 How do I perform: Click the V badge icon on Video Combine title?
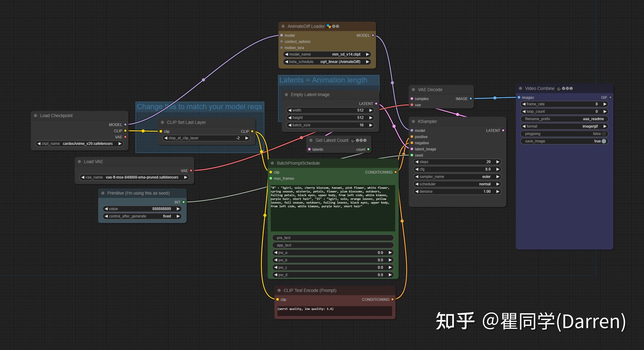(x=564, y=88)
